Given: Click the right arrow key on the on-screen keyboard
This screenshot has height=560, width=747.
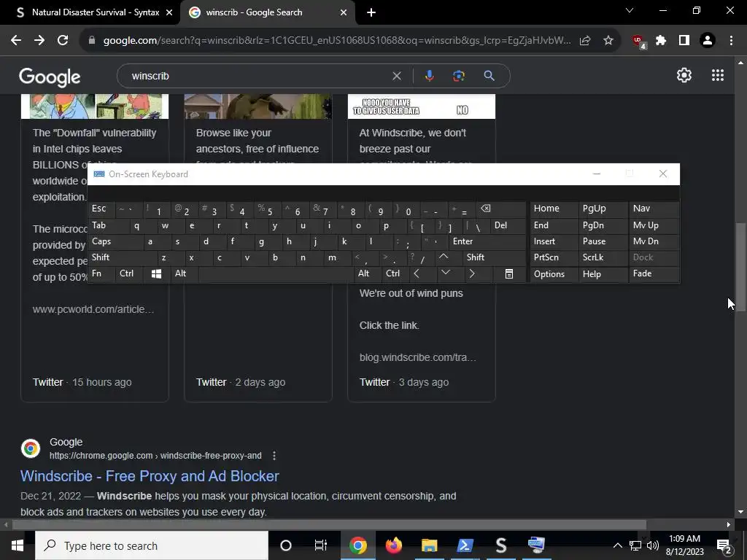Looking at the screenshot, I should click(472, 274).
